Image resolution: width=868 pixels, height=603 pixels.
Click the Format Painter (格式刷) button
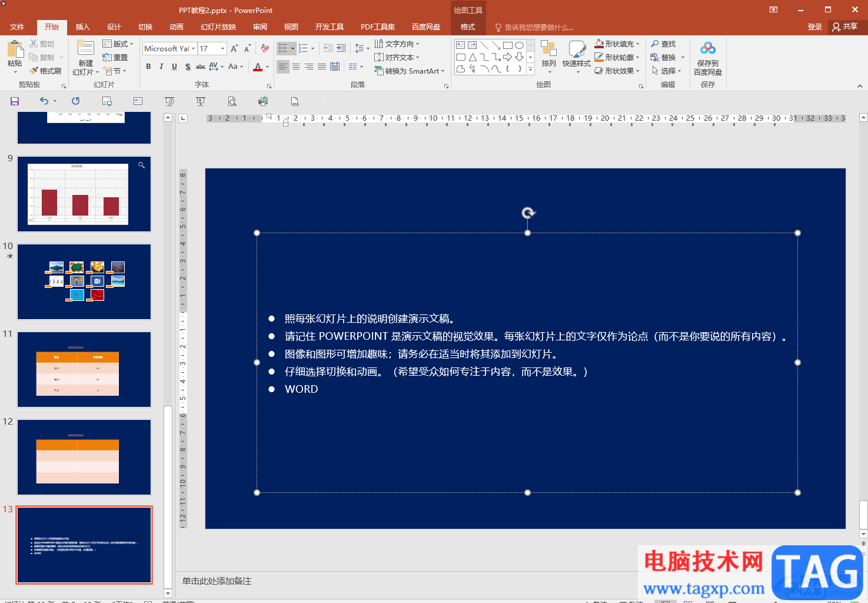(45, 71)
